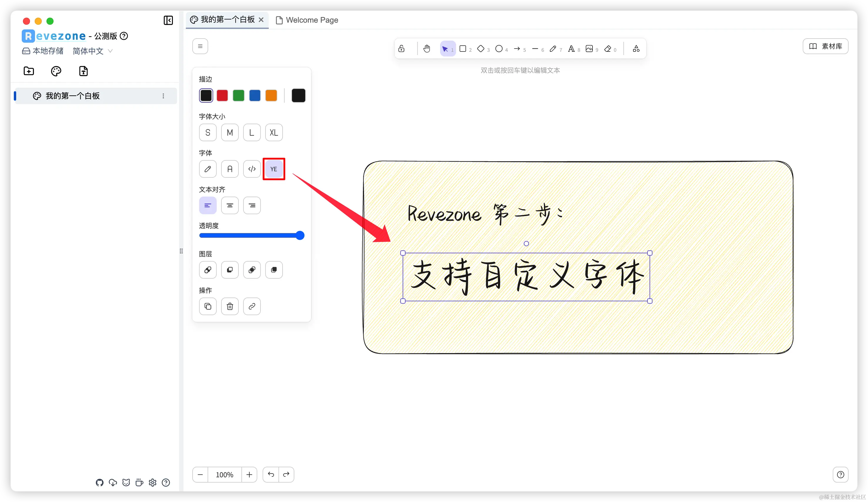This screenshot has height=502, width=868.
Task: Select center text alignment option
Action: click(x=230, y=205)
